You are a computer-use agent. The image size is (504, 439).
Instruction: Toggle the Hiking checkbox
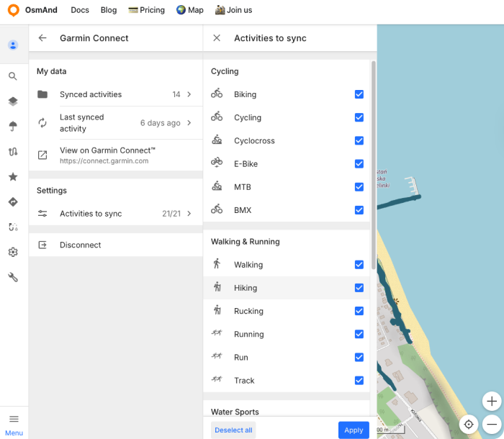pos(359,288)
